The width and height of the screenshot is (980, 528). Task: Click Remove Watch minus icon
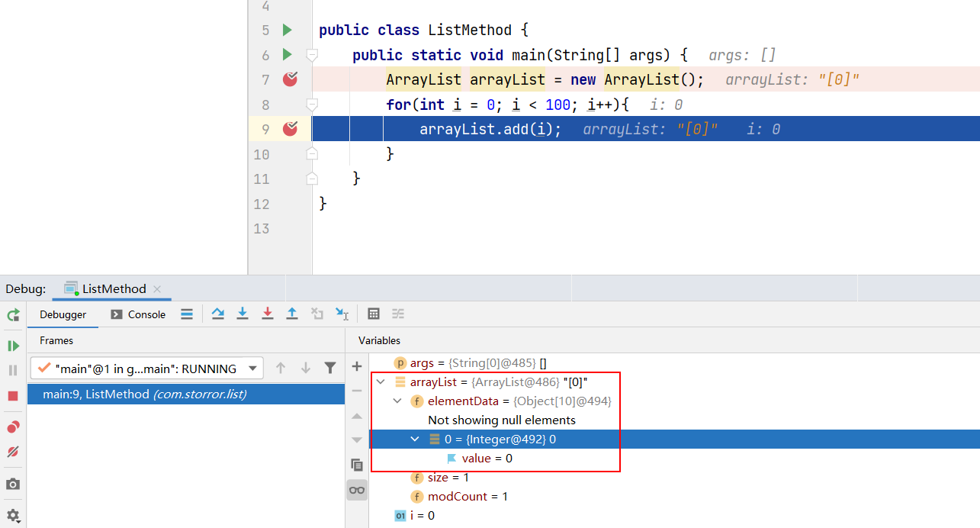(x=357, y=391)
